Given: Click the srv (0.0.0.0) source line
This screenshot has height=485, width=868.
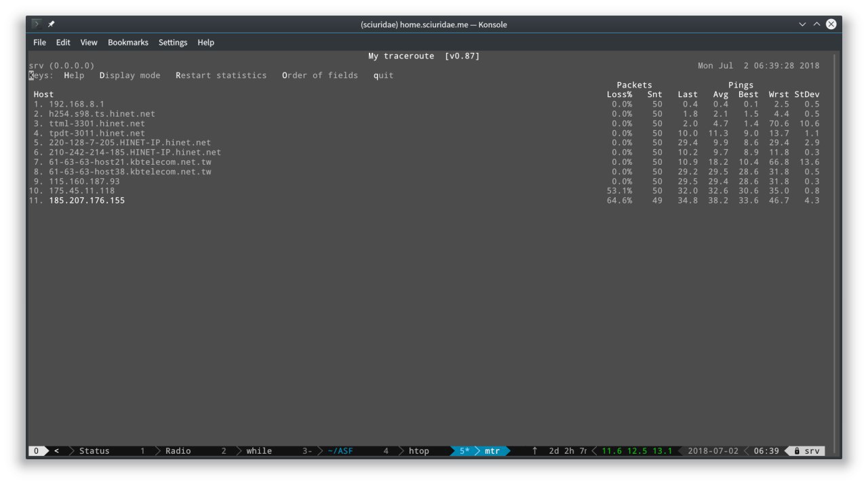Looking at the screenshot, I should pos(62,66).
